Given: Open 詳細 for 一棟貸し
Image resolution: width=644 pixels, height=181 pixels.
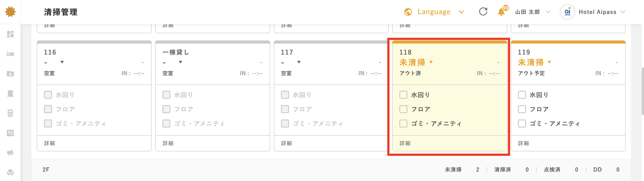Looking at the screenshot, I should [168, 143].
